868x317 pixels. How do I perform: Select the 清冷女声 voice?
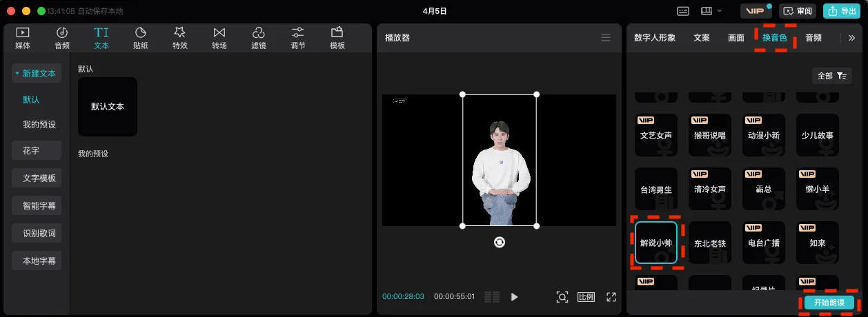[710, 189]
